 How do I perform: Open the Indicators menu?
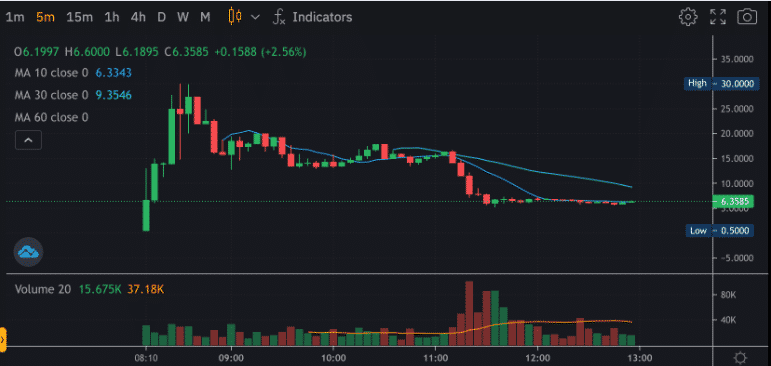pyautogui.click(x=323, y=17)
